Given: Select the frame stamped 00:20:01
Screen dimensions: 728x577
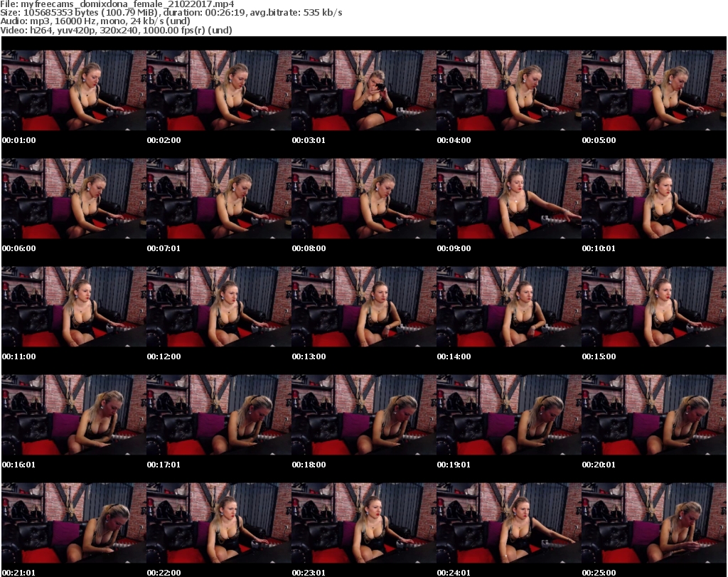Looking at the screenshot, I should click(x=654, y=415).
